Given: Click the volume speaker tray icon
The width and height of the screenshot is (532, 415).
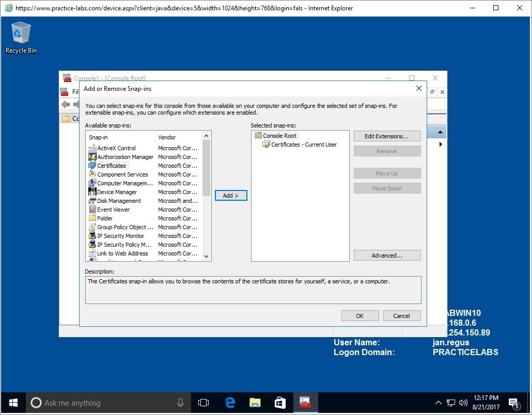Looking at the screenshot, I should pos(463,403).
